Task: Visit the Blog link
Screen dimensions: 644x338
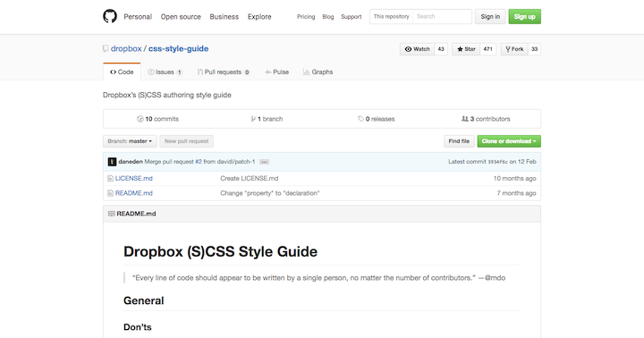Action: coord(327,17)
